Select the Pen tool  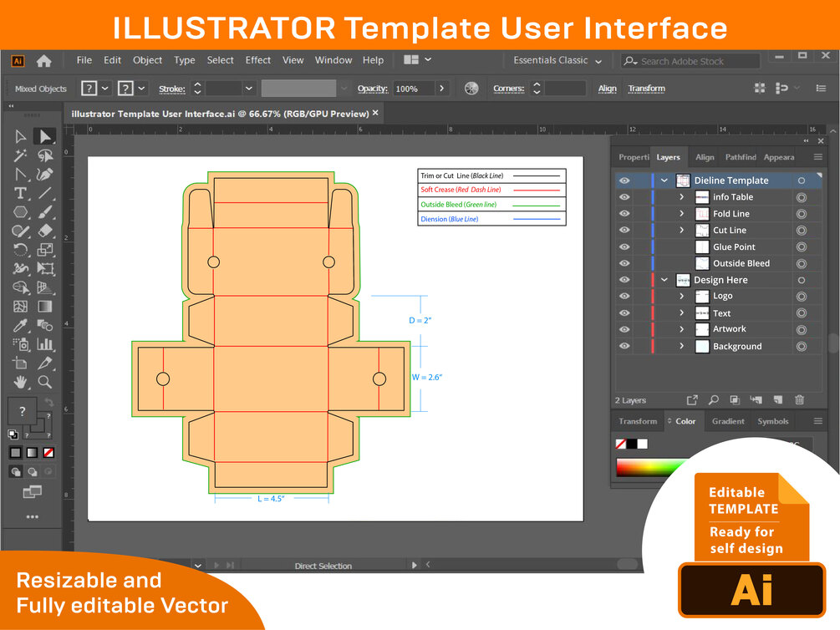click(x=45, y=175)
